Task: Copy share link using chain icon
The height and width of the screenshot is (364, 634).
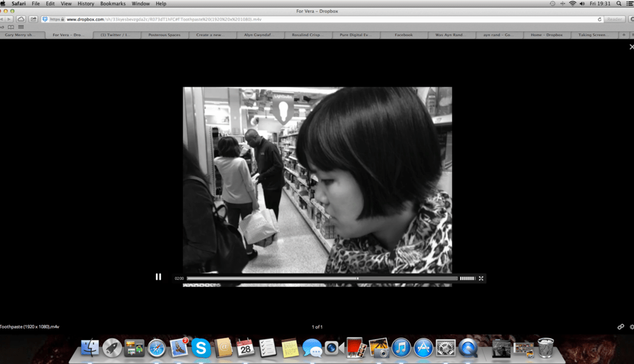Action: click(x=620, y=327)
